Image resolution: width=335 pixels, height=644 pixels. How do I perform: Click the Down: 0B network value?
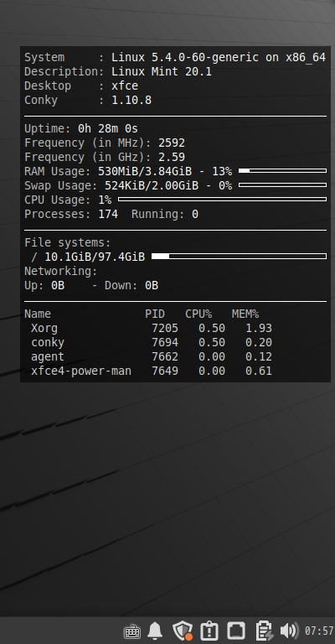point(131,285)
